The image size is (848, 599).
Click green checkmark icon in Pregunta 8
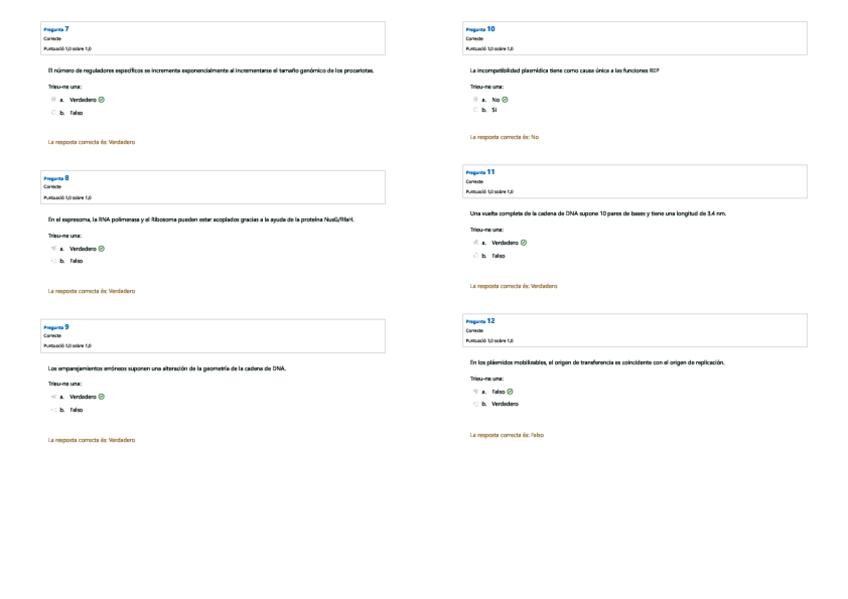click(102, 248)
